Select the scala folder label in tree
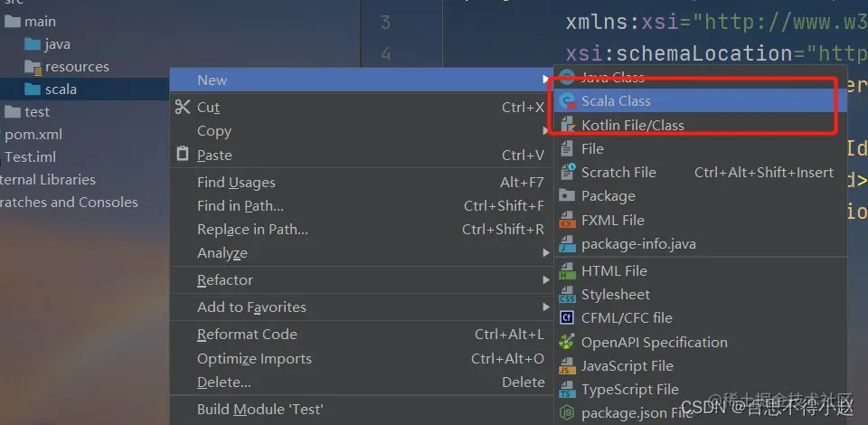 coord(61,90)
